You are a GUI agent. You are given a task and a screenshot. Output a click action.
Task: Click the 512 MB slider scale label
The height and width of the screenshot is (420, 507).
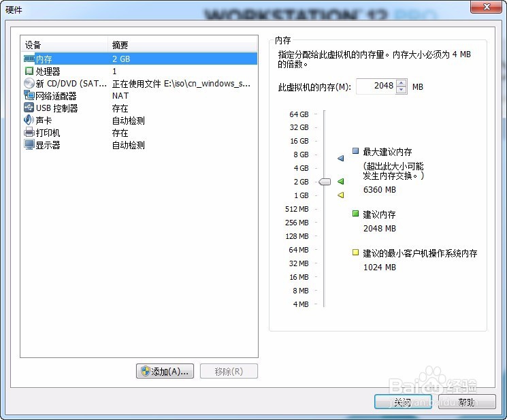tap(297, 209)
